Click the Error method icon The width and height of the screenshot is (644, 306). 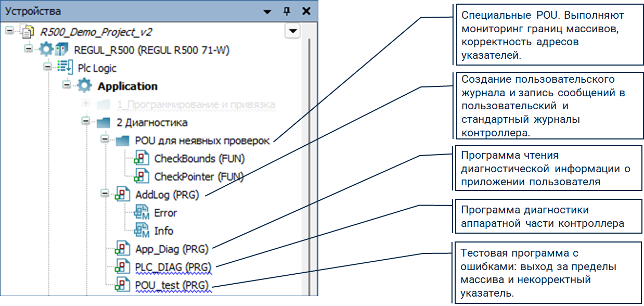pyautogui.click(x=142, y=213)
